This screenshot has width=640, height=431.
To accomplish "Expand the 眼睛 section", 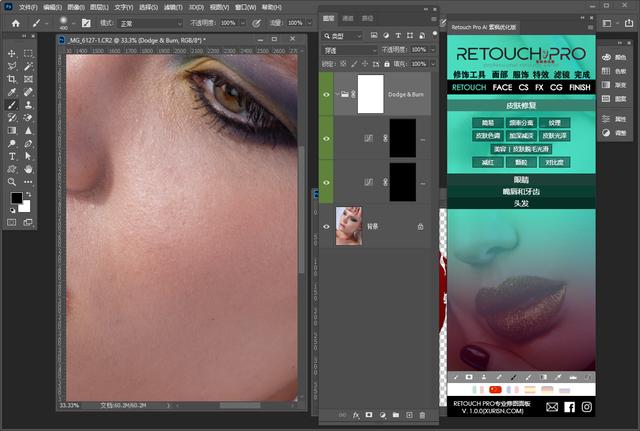I will 521,180.
